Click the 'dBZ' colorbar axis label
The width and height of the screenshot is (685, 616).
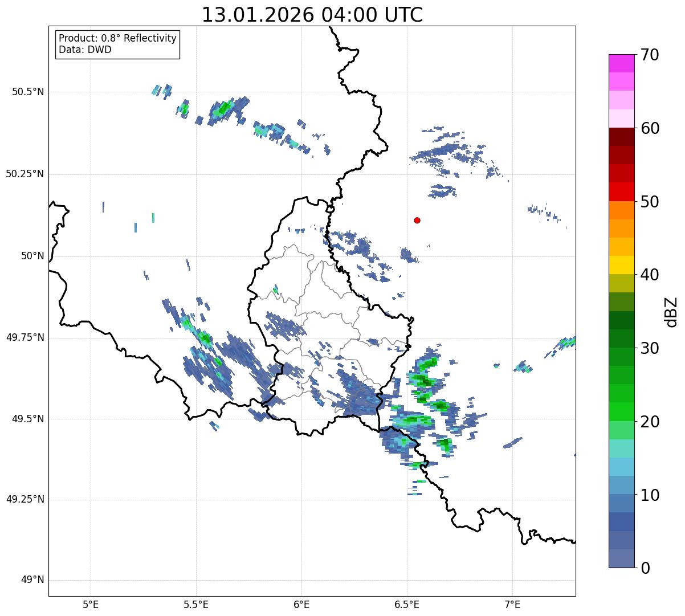tap(671, 312)
